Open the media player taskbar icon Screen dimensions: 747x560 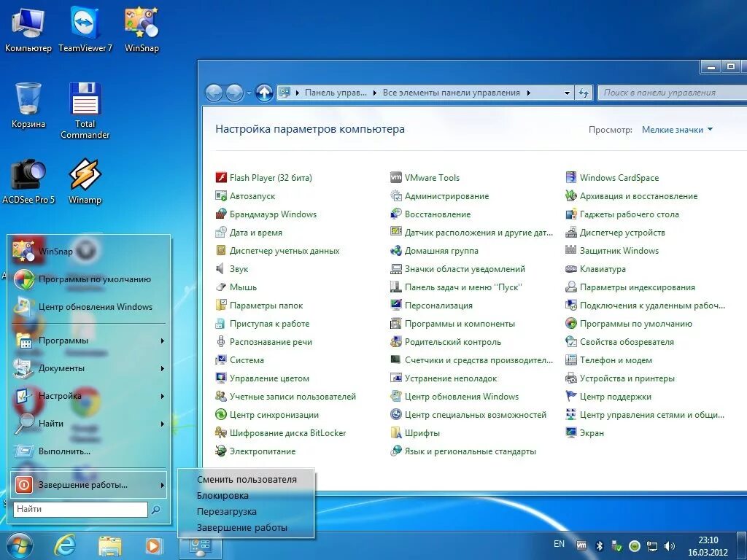click(153, 545)
